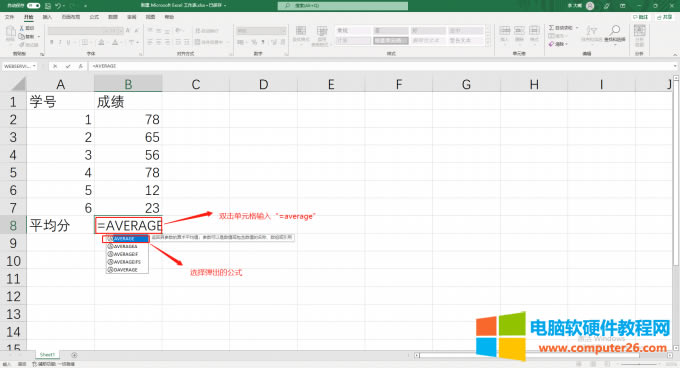Click the Insert Function fx icon

point(80,66)
